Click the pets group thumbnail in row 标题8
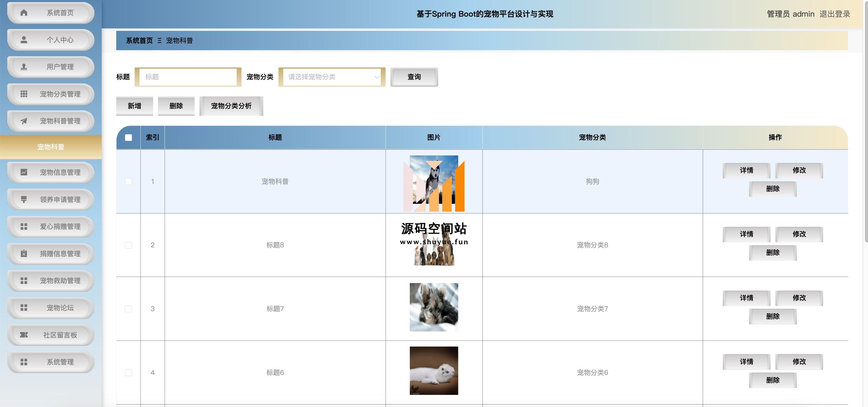Image resolution: width=868 pixels, height=407 pixels. [x=434, y=243]
